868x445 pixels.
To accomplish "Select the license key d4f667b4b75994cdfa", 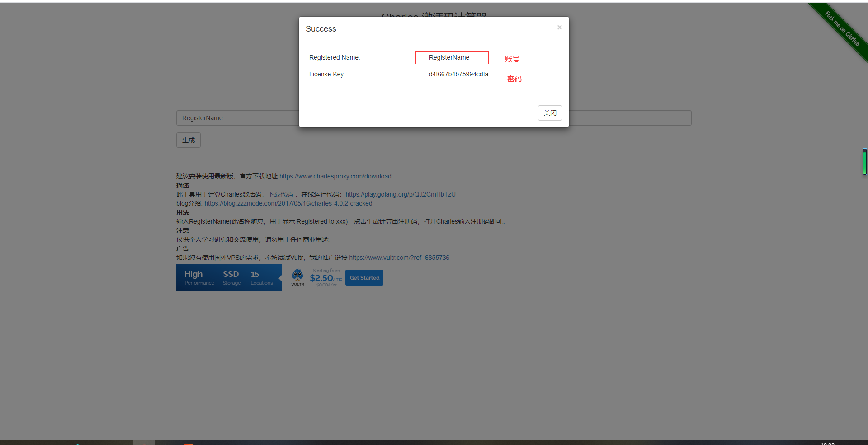I will point(458,74).
